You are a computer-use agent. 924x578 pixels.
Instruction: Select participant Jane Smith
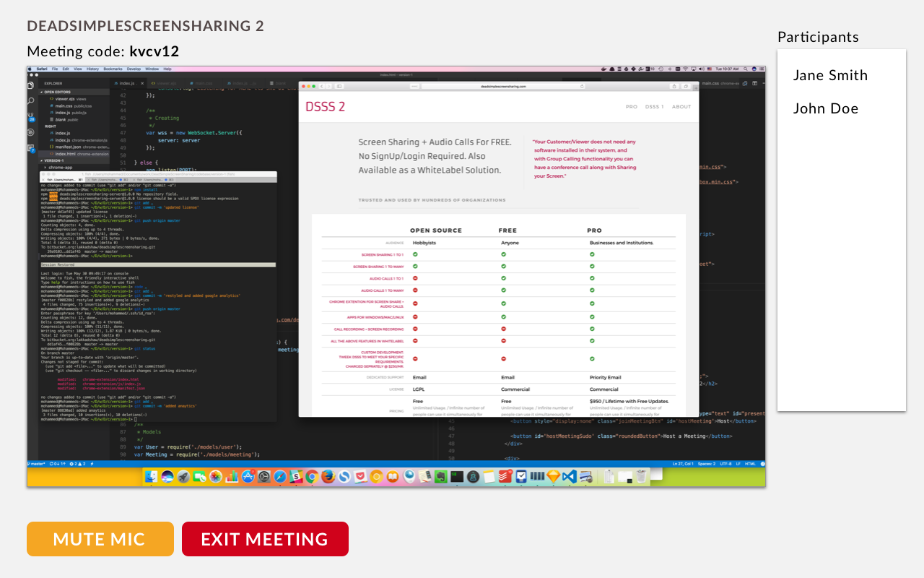point(830,75)
